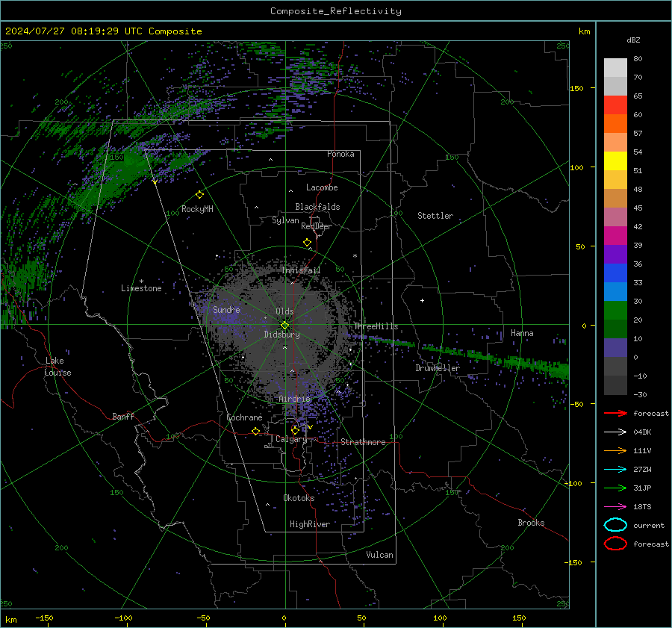Screen dimensions: 672x628
Task: Click the Lacombe city label
Action: [322, 187]
